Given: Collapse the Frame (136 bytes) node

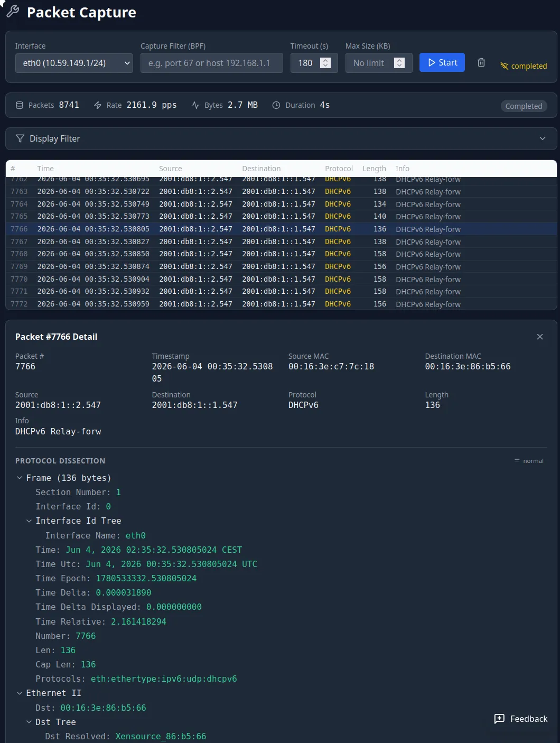Looking at the screenshot, I should click(20, 478).
